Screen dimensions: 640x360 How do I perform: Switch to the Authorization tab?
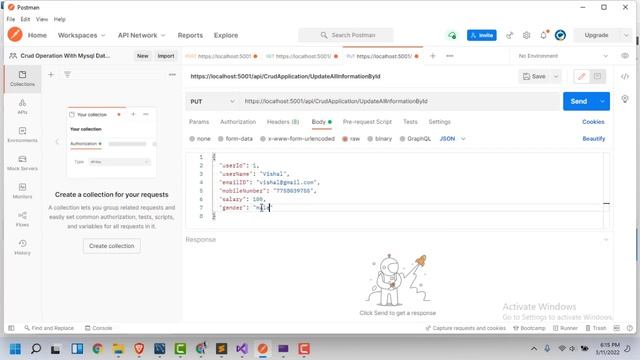coord(238,122)
